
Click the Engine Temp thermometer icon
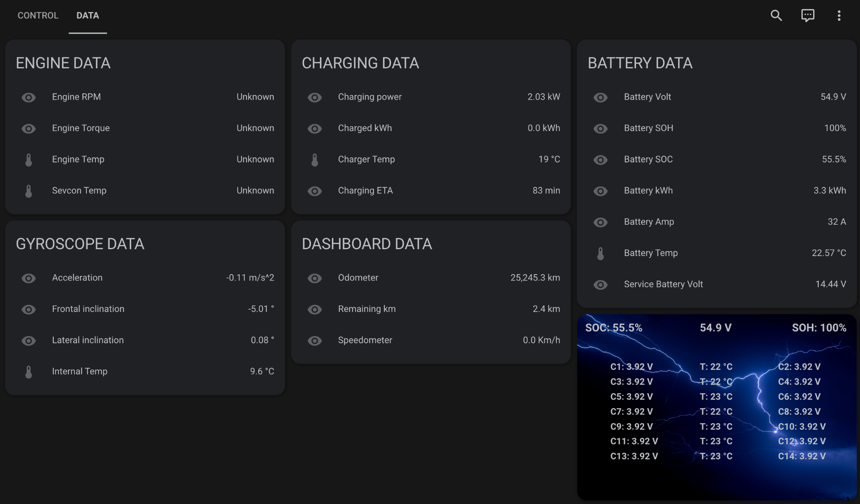(29, 160)
